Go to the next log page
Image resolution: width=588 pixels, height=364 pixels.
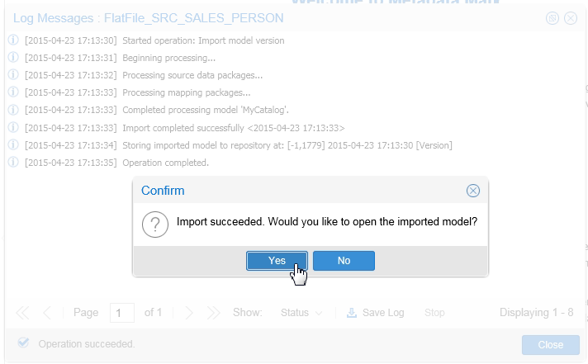(x=189, y=313)
